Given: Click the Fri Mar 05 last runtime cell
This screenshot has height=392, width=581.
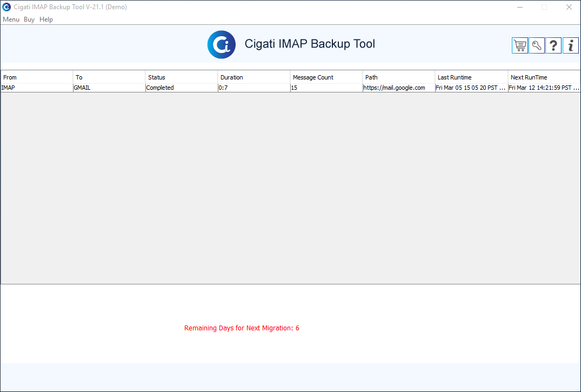Looking at the screenshot, I should [471, 88].
